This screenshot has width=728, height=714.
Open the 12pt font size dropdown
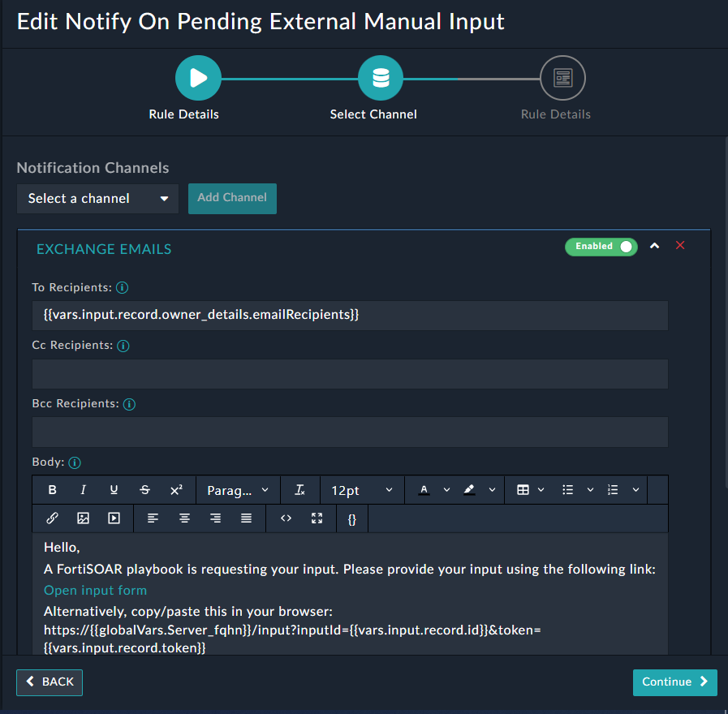[361, 490]
